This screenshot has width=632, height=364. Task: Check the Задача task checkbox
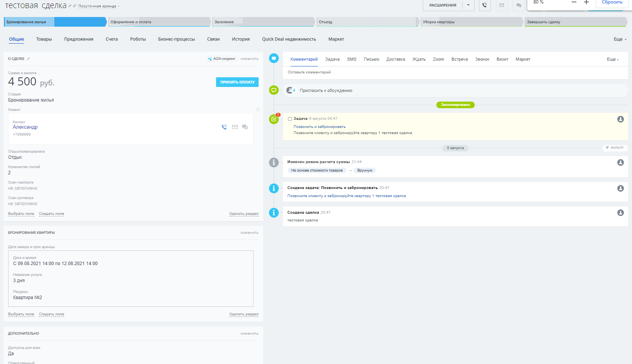coord(290,119)
